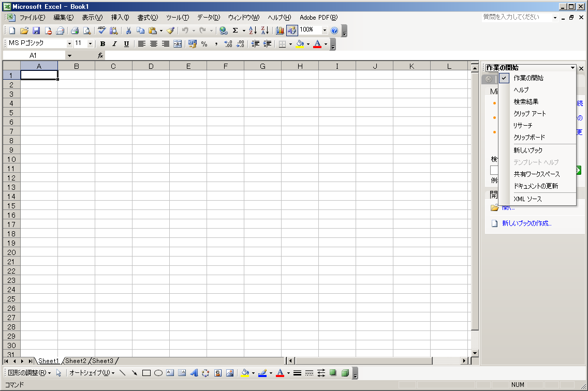The image size is (588, 391).
Task: Open the 挿入(I) menu in the menu bar
Action: pos(120,17)
